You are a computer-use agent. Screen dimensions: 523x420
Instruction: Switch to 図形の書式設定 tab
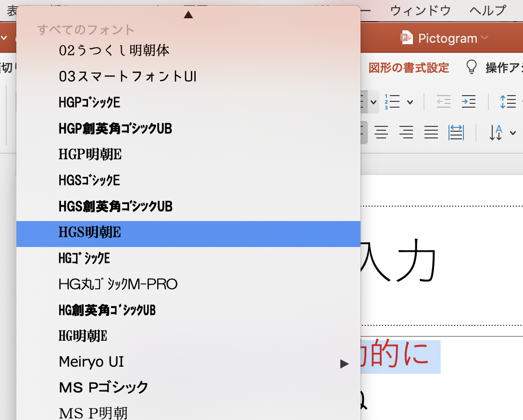point(409,68)
